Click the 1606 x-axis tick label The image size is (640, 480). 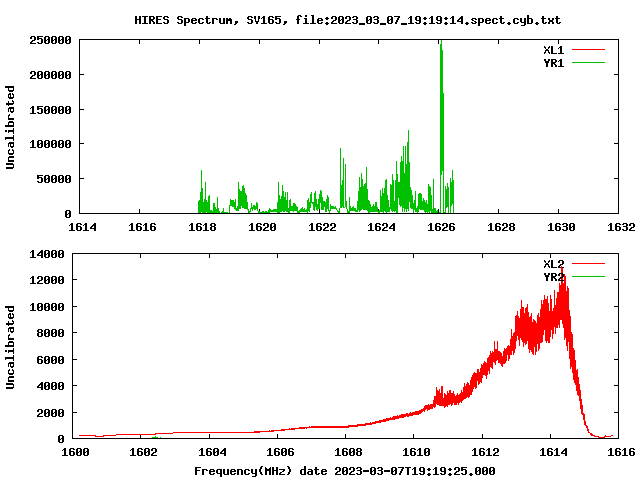pos(280,452)
